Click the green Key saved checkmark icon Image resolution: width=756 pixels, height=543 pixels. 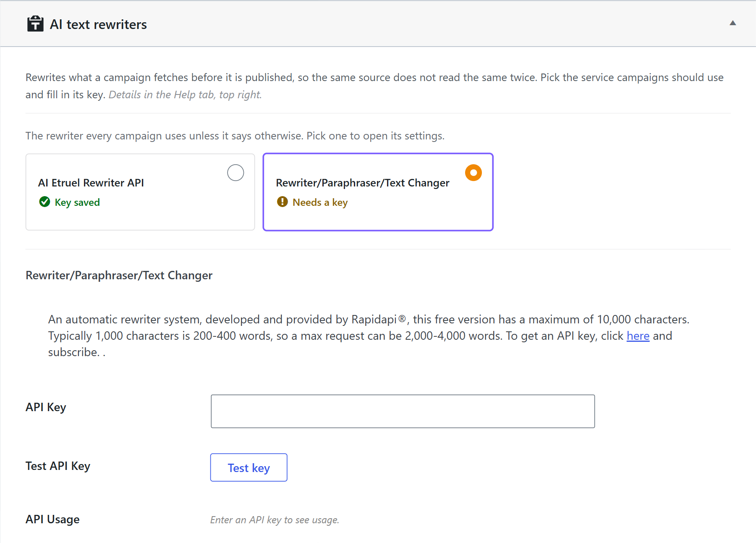(x=44, y=202)
